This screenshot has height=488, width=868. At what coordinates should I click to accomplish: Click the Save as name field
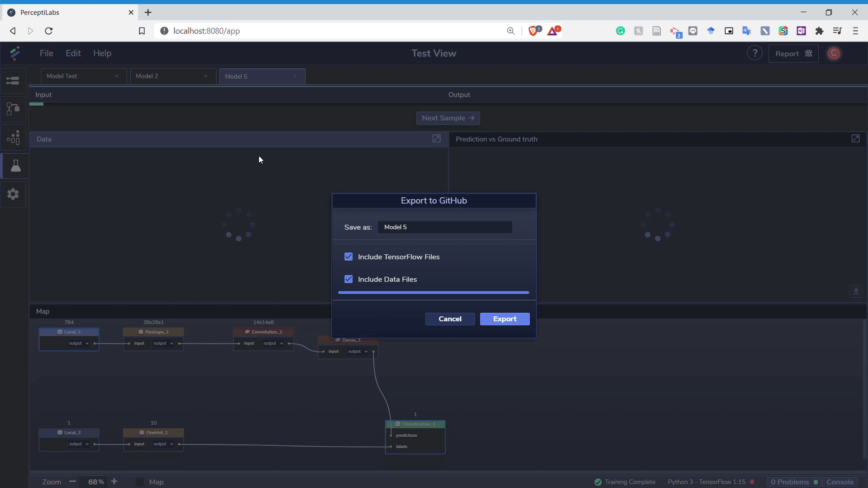445,227
